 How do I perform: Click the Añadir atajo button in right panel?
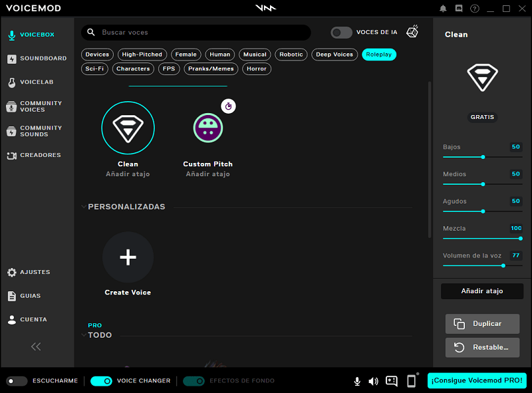482,291
